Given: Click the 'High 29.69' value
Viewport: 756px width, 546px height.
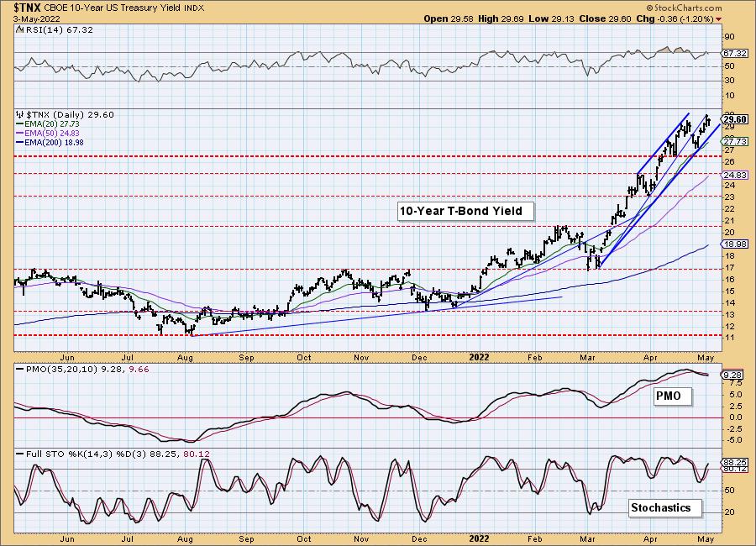Looking at the screenshot, I should [x=501, y=18].
